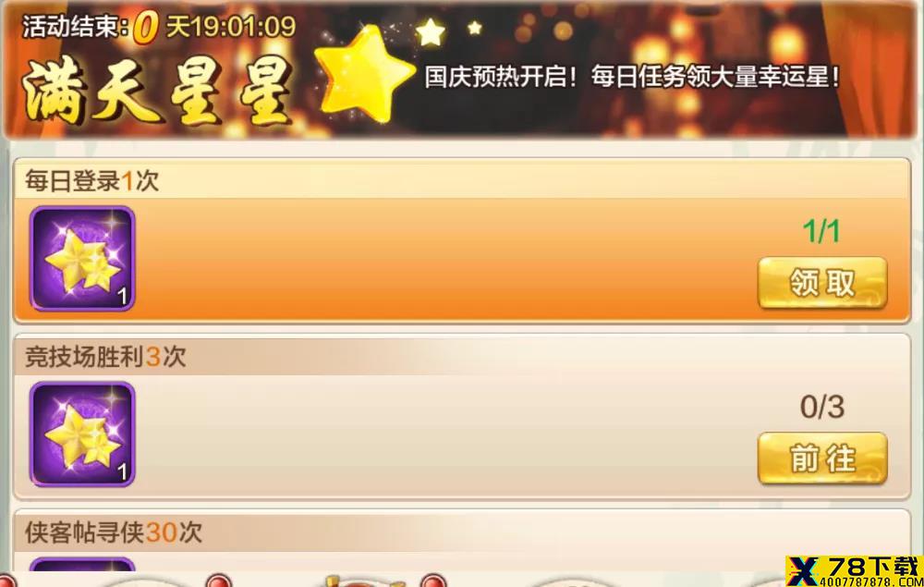Tap the lucky star reward icon for daily login
924x587 pixels.
pos(82,258)
